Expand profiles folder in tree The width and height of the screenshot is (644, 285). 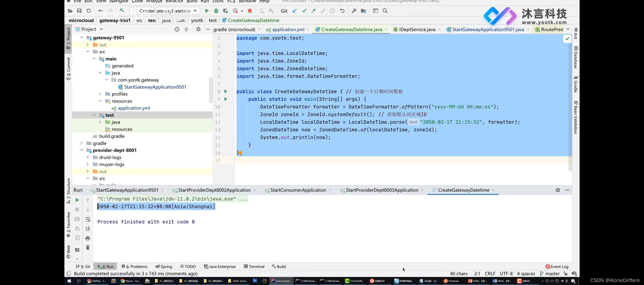[x=100, y=94]
